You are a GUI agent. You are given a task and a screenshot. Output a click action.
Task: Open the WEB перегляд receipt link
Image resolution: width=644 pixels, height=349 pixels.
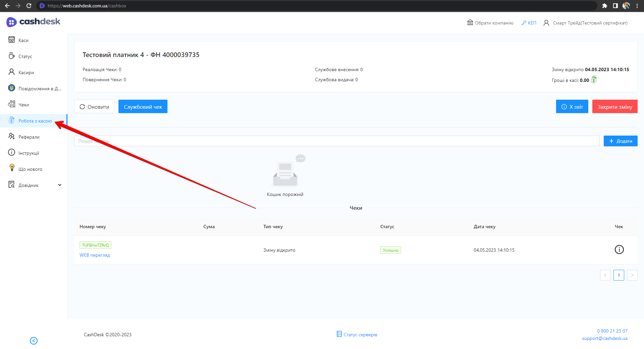(x=95, y=255)
